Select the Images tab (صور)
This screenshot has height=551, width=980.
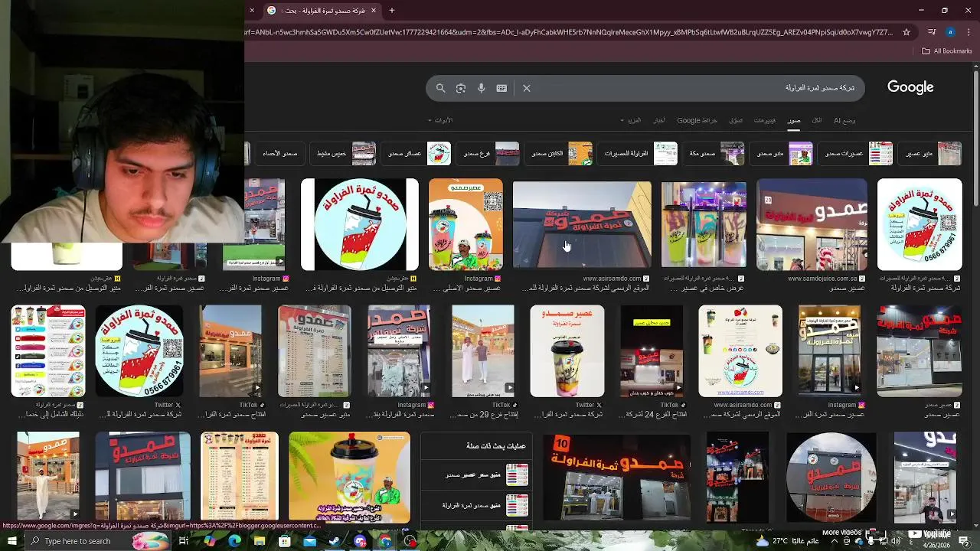(x=794, y=121)
